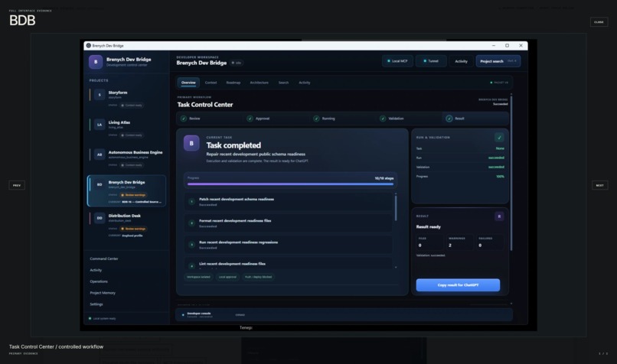Click the step 3 number circle for Run regressions
This screenshot has width=617, height=364.
pyautogui.click(x=191, y=245)
